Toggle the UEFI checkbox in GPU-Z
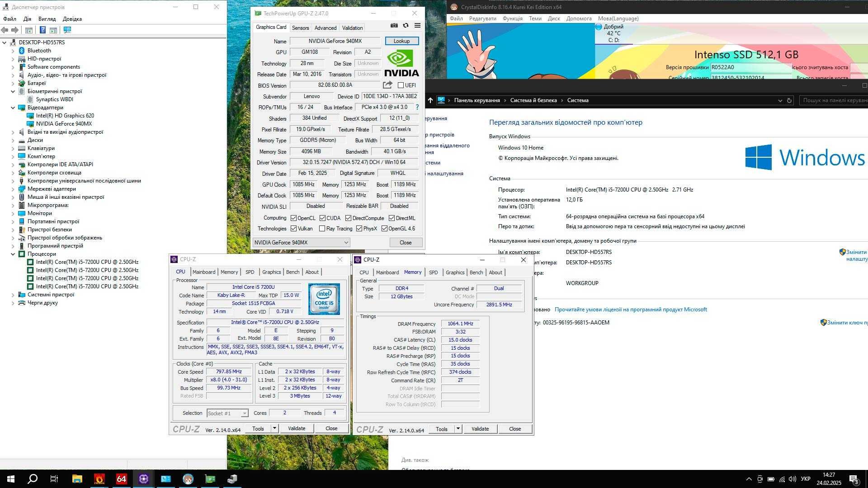 401,85
